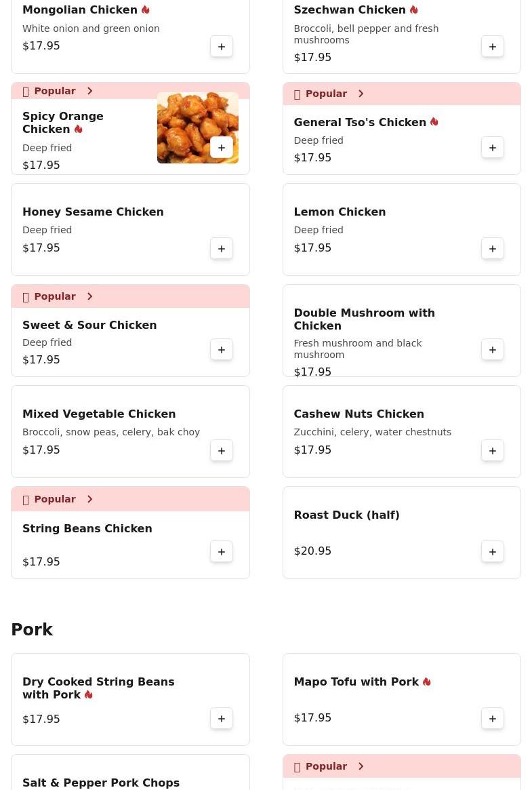Open the Spicy Orange Chicken photo
Image resolution: width=532 pixels, height=790 pixels.
tap(184, 115)
